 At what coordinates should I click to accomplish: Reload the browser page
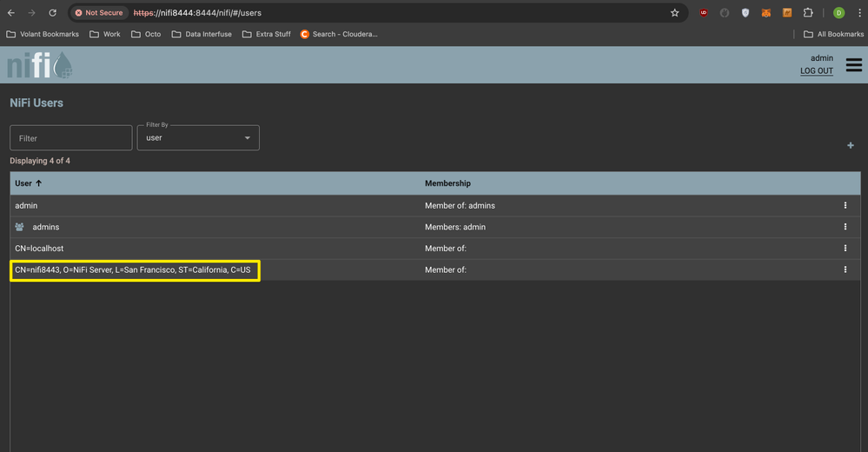coord(53,13)
